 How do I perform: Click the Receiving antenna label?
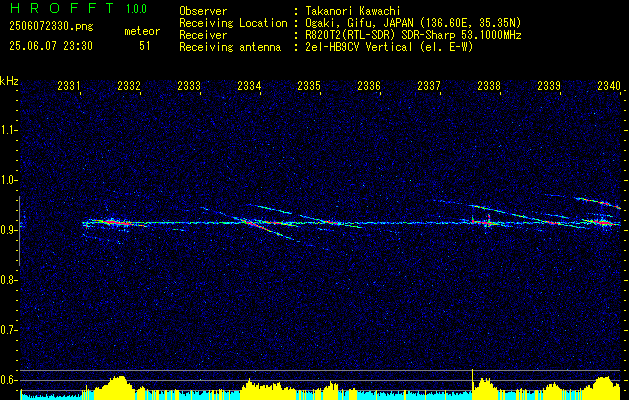230,47
